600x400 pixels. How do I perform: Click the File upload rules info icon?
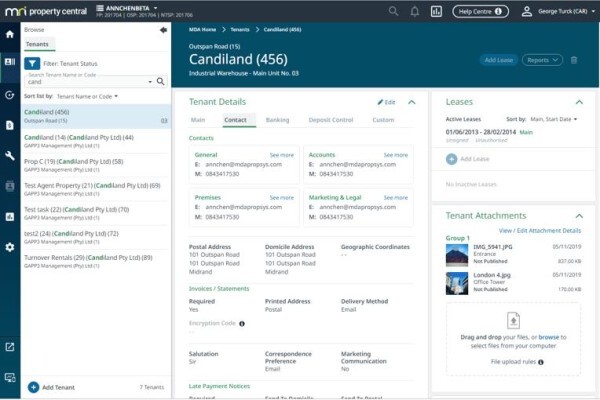click(x=541, y=362)
